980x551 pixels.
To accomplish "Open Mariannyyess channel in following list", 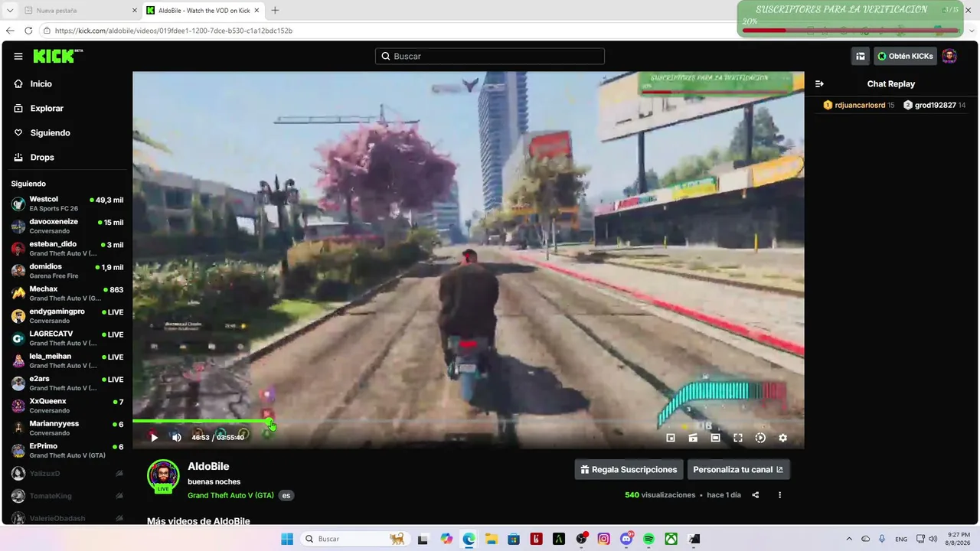I will [x=67, y=428].
